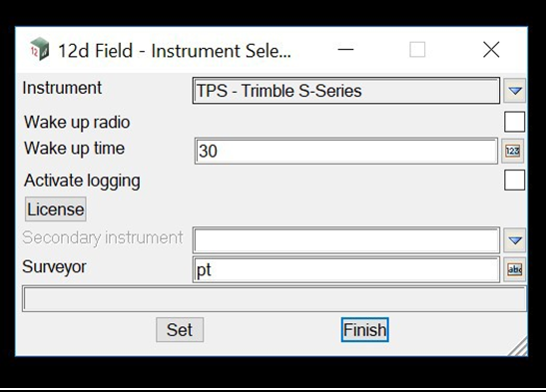This screenshot has height=392, width=546.
Task: Enable the Wake up radio checkbox
Action: [x=514, y=122]
